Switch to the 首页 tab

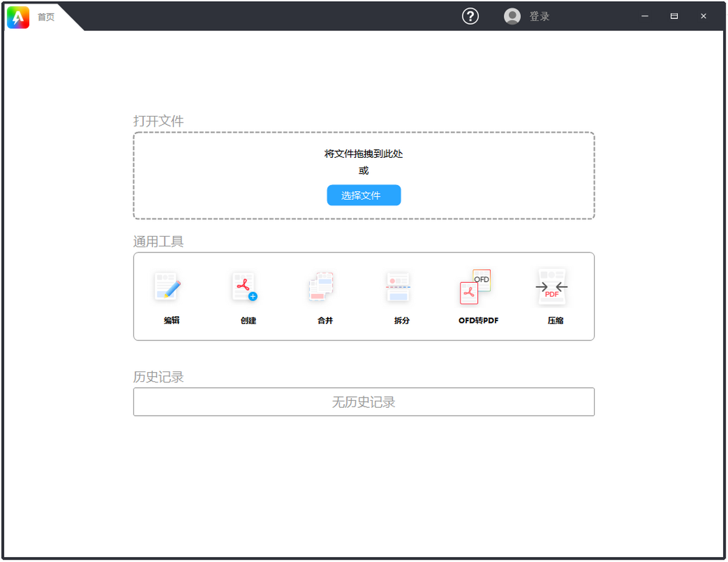click(46, 17)
